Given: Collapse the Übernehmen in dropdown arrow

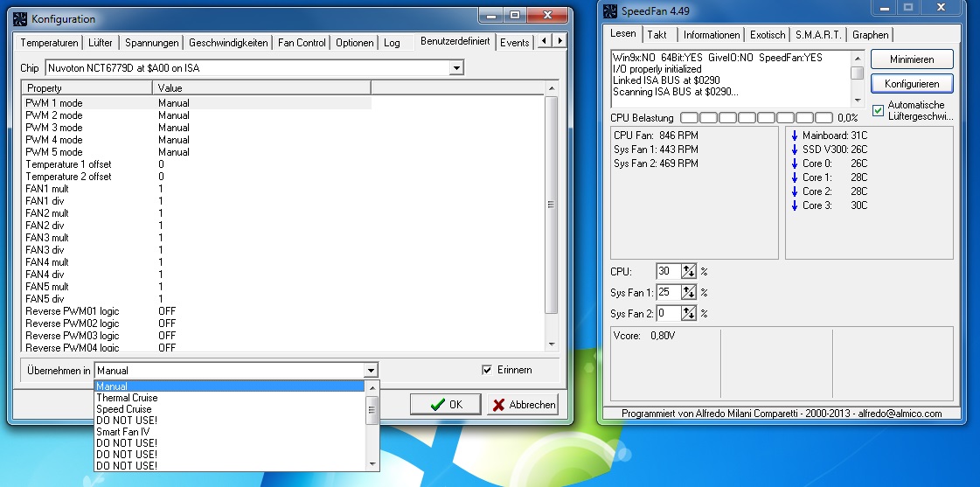Looking at the screenshot, I should (371, 371).
